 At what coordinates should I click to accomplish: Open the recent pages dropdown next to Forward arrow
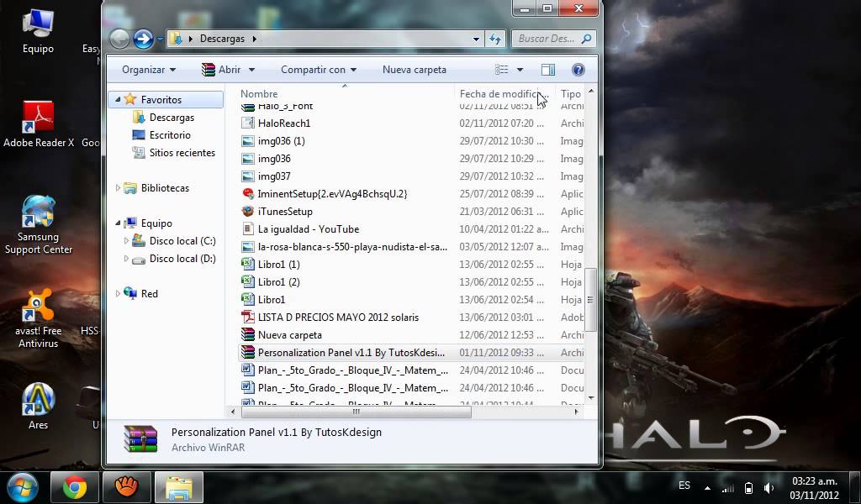click(x=160, y=39)
